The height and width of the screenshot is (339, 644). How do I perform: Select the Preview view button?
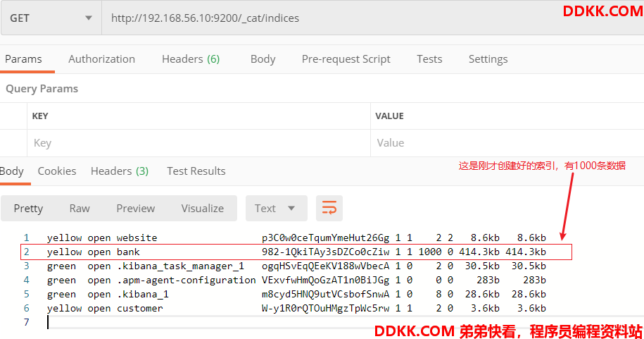(136, 209)
